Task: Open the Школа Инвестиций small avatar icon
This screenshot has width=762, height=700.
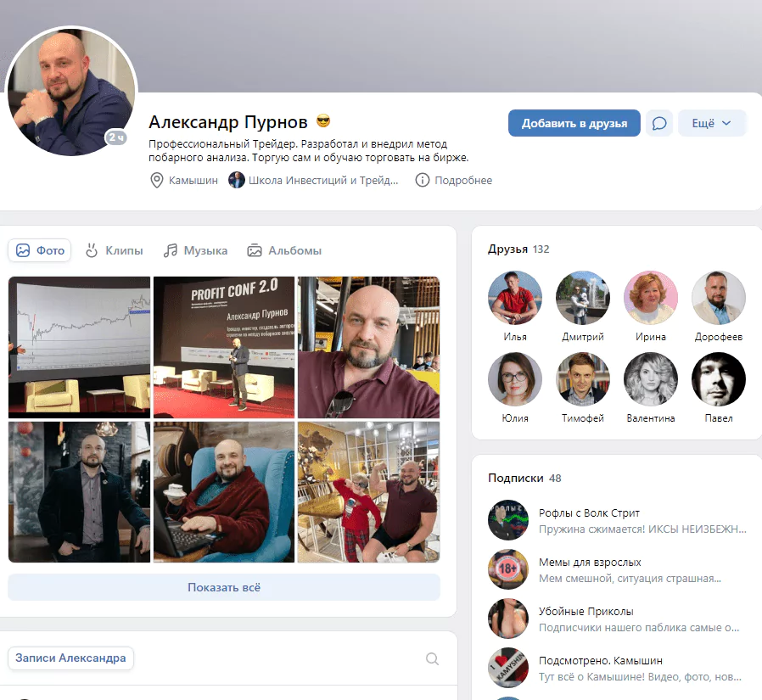Action: click(x=236, y=180)
